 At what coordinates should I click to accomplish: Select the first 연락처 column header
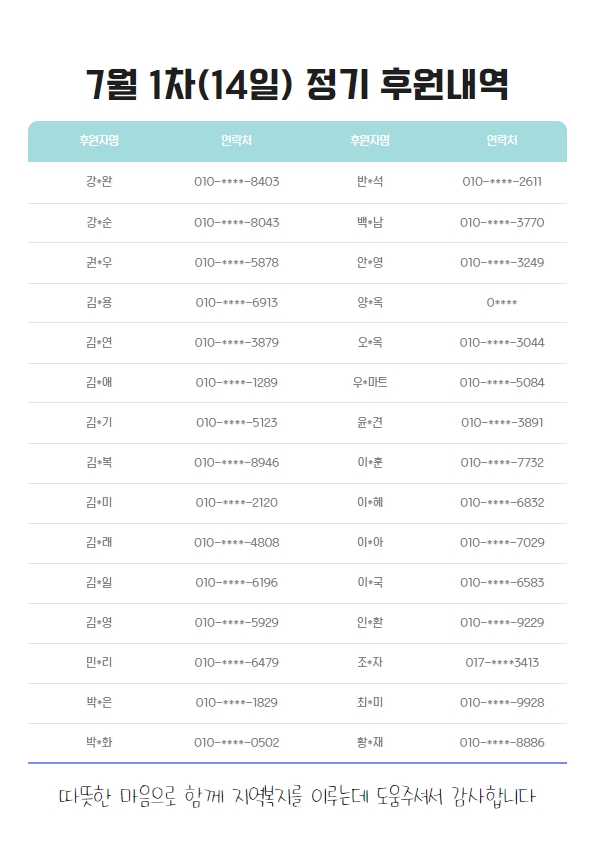click(236, 141)
